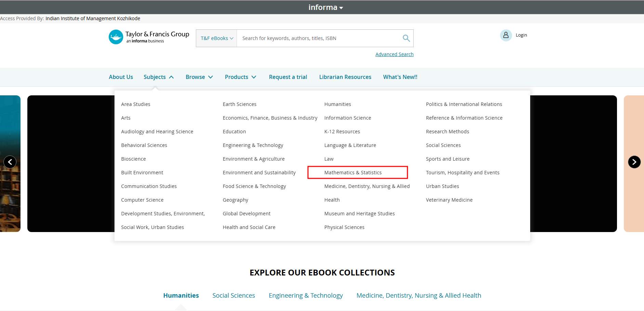Go to next carousel slide arrow
This screenshot has height=311, width=644.
pyautogui.click(x=634, y=162)
